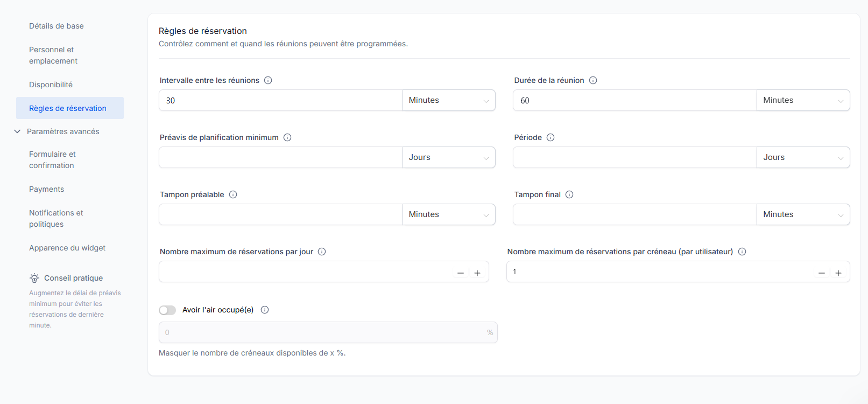Image resolution: width=868 pixels, height=404 pixels.
Task: Go to Disponibilité in the sidebar
Action: tap(51, 85)
